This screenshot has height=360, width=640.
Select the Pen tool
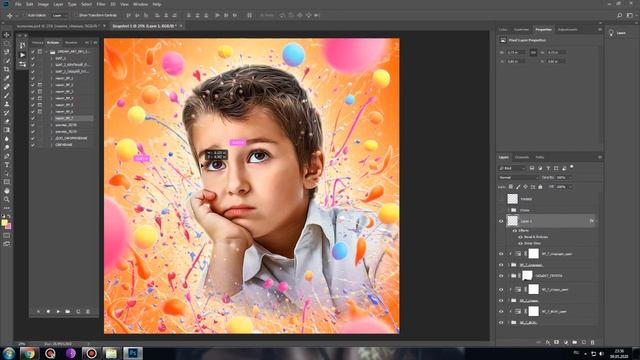7,156
